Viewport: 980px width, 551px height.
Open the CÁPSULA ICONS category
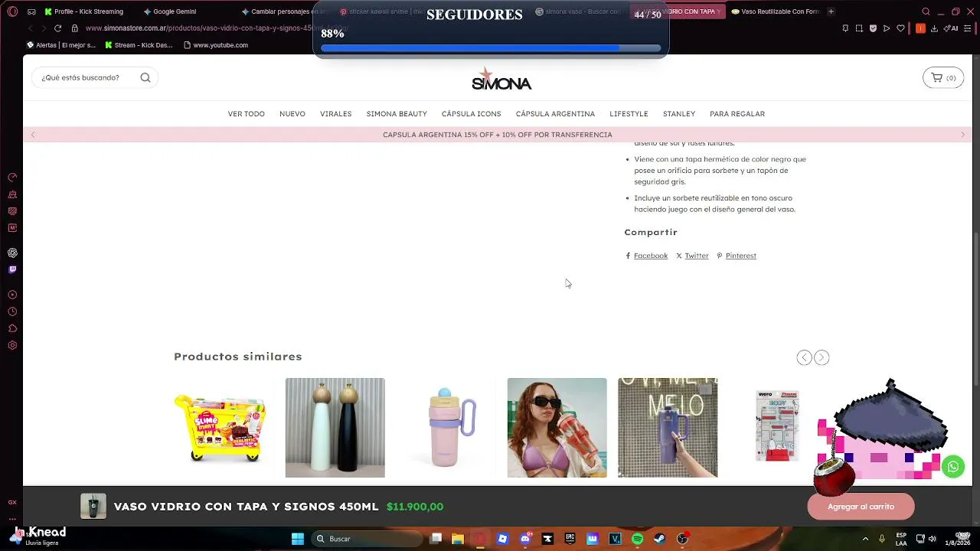click(x=472, y=114)
